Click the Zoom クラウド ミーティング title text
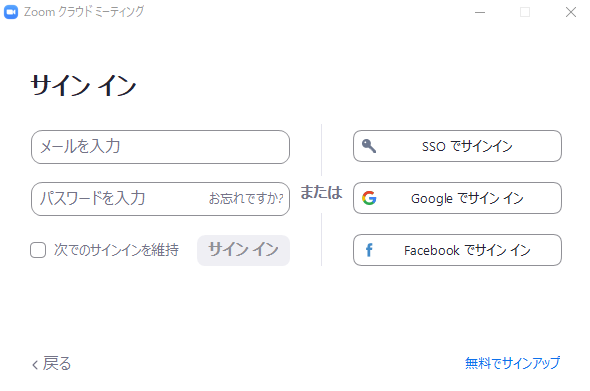This screenshot has height=391, width=590. pyautogui.click(x=84, y=12)
